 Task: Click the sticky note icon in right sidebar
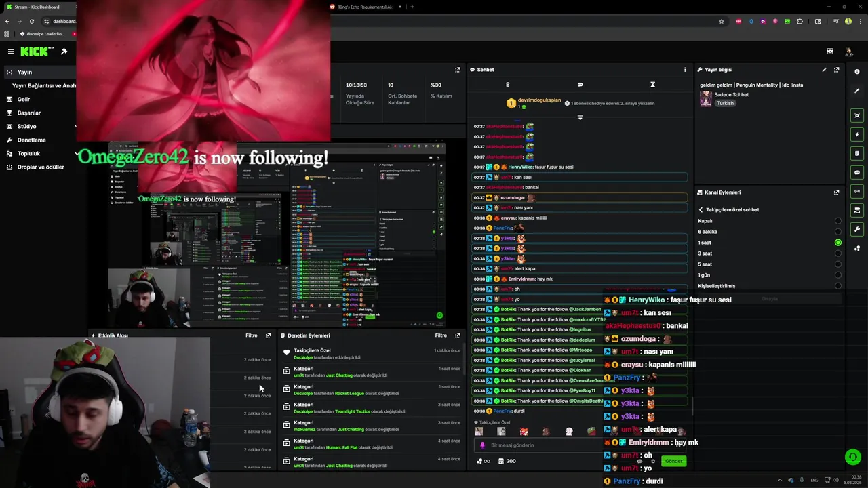click(857, 153)
